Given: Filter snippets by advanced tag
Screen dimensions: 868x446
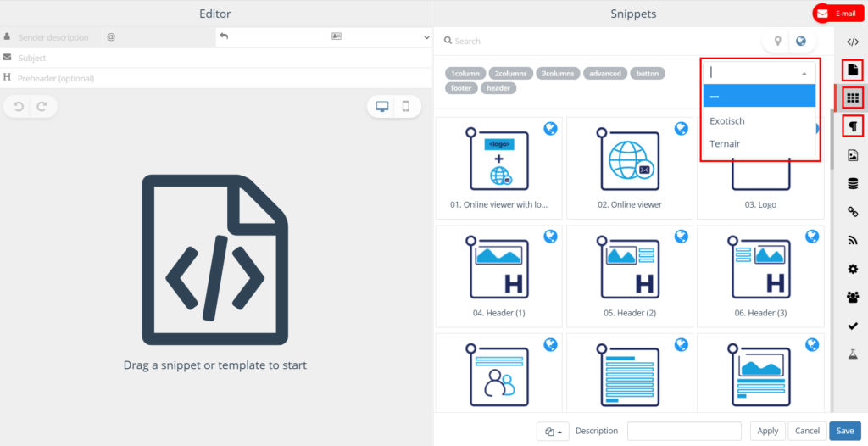Looking at the screenshot, I should tap(605, 73).
